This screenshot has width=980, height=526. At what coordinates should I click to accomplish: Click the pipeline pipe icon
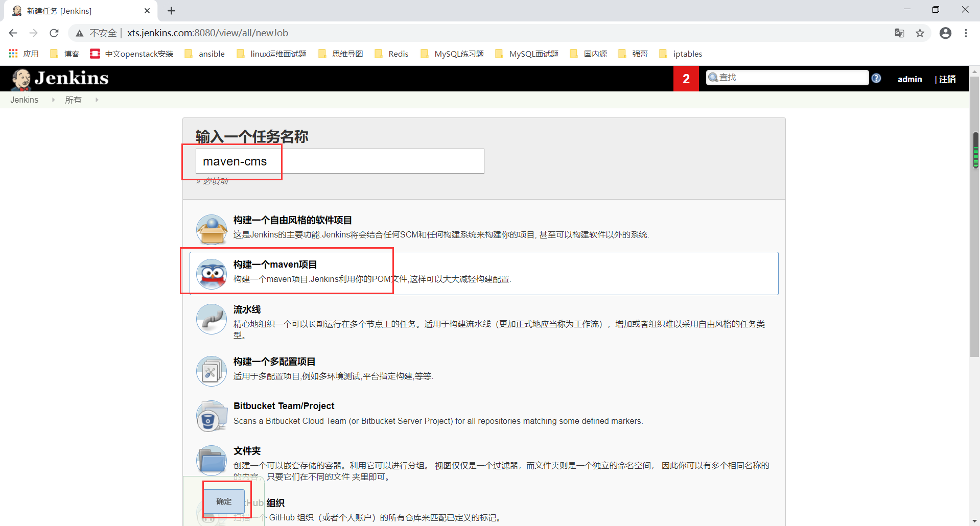coord(212,319)
